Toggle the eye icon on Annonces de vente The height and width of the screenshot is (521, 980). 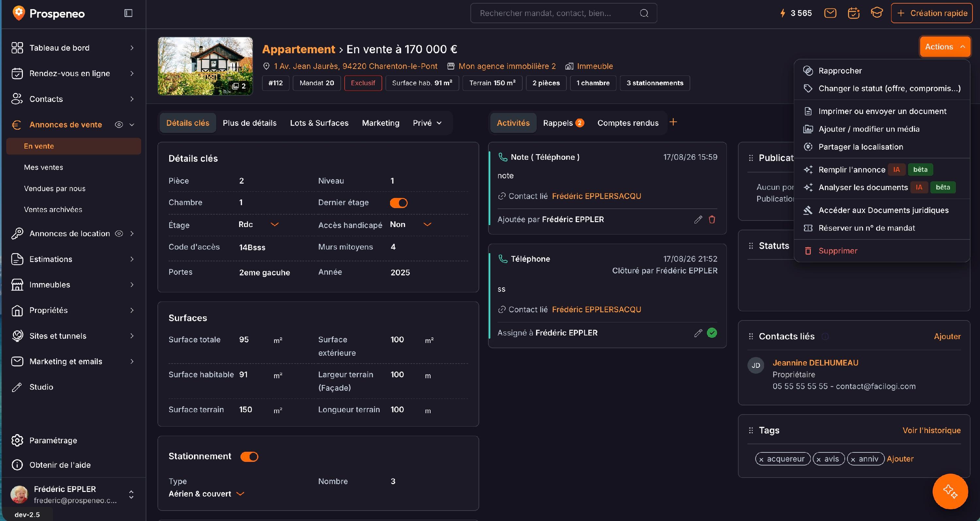click(119, 125)
